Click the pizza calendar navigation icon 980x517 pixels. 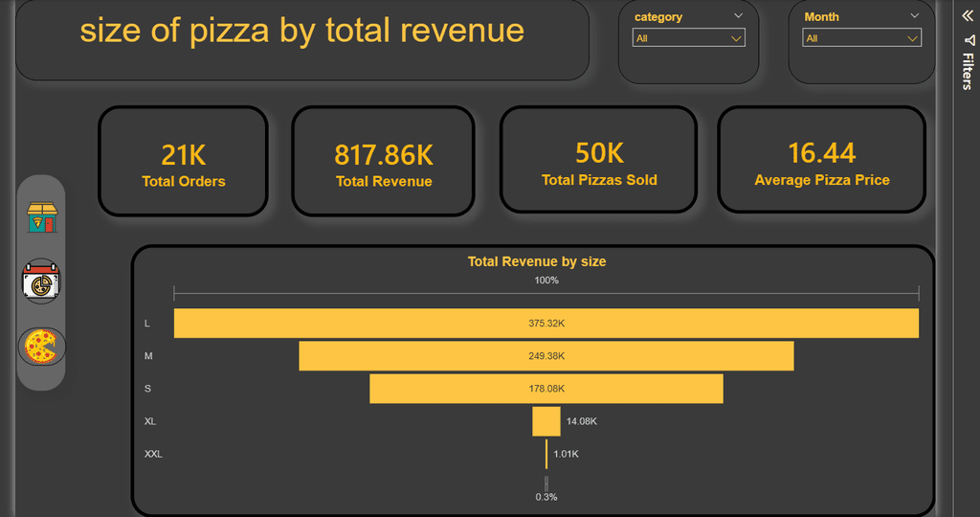click(42, 281)
